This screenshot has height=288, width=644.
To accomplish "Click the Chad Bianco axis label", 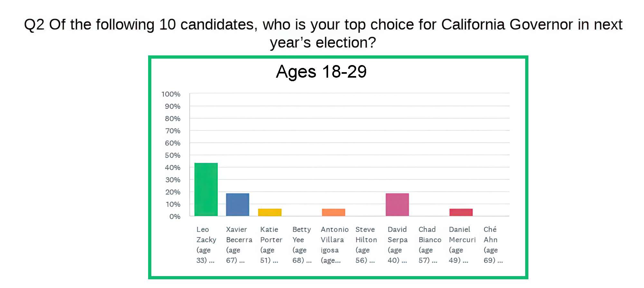I will 430,245.
